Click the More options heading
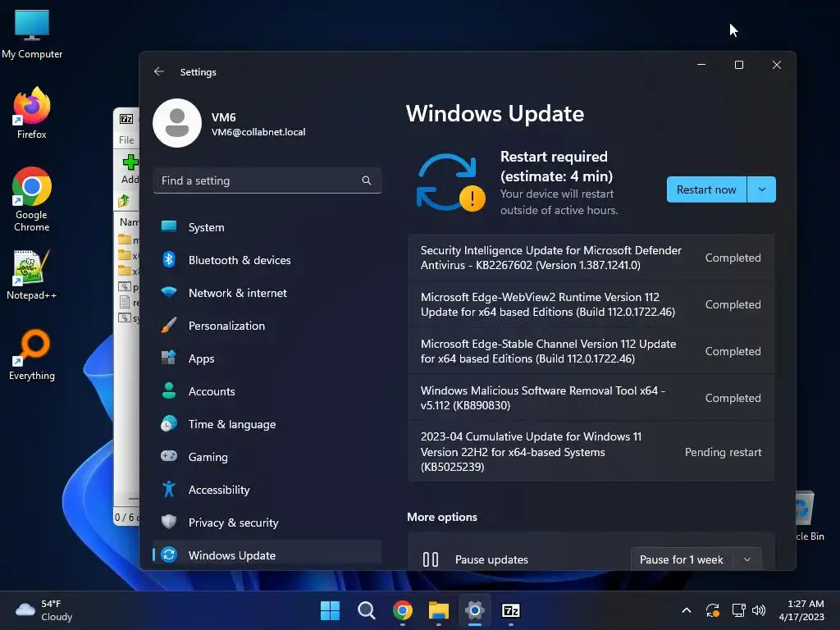Screen dimensions: 840x630 tap(442, 517)
